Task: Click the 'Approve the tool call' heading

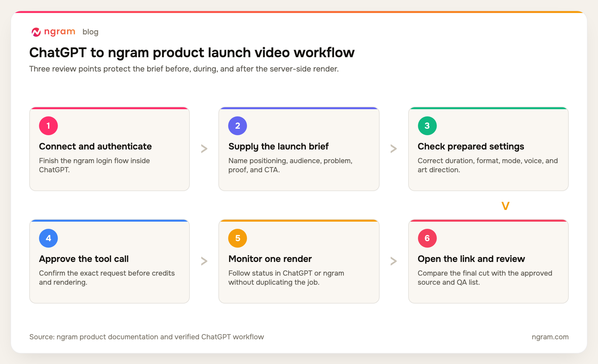Action: pyautogui.click(x=84, y=259)
